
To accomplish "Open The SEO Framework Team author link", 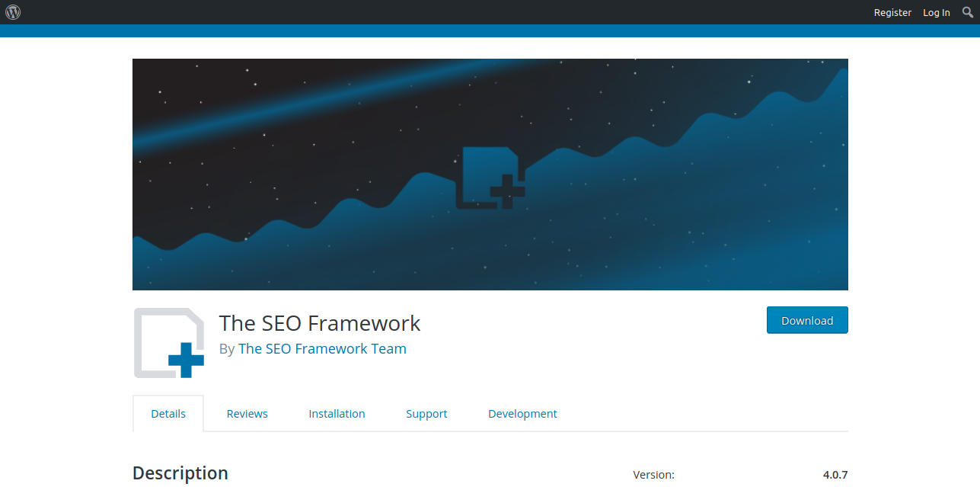I will click(x=322, y=348).
